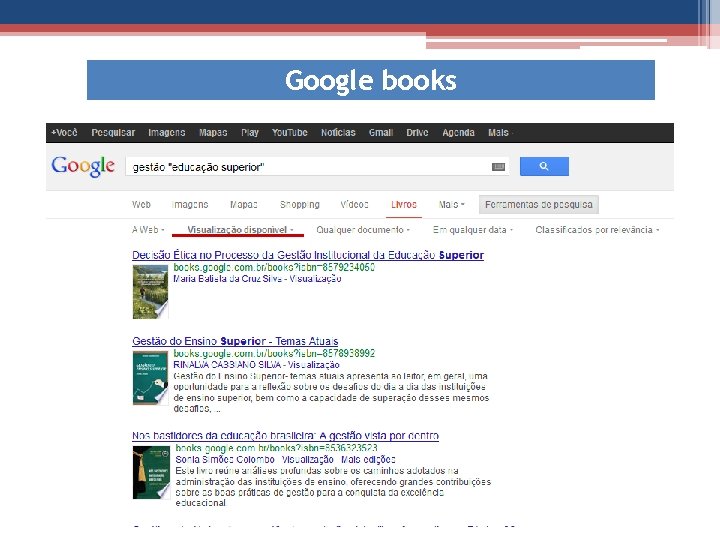This screenshot has width=720, height=540.
Task: Switch to the Mapas results tab
Action: [243, 205]
